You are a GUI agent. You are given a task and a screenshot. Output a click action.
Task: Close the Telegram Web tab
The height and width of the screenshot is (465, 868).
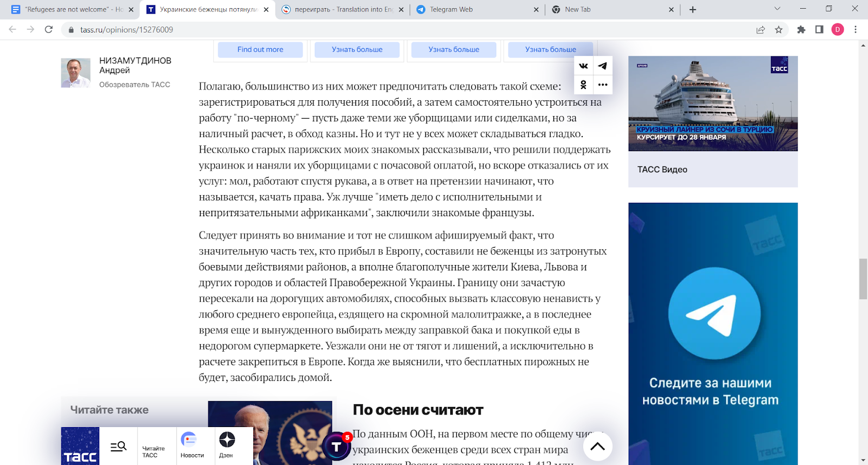click(536, 9)
